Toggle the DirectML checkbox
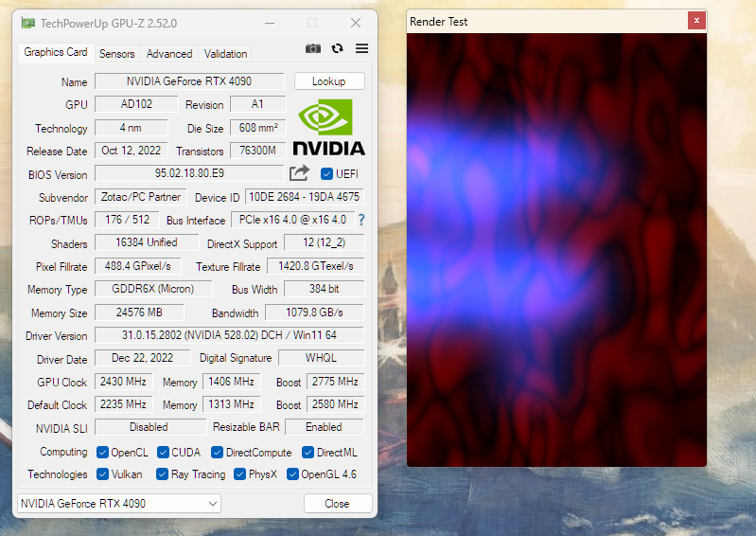This screenshot has width=756, height=536. coord(308,452)
